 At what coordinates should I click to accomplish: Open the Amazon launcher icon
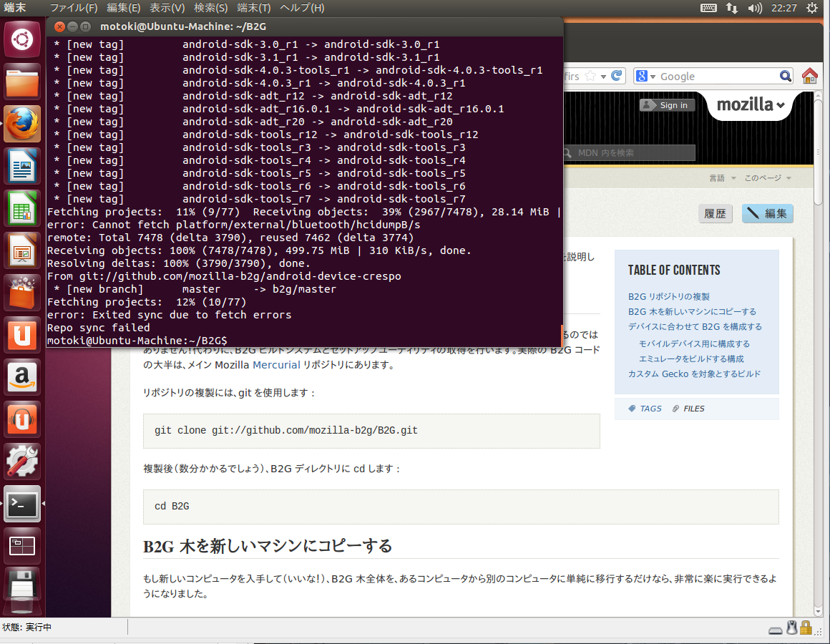(22, 377)
